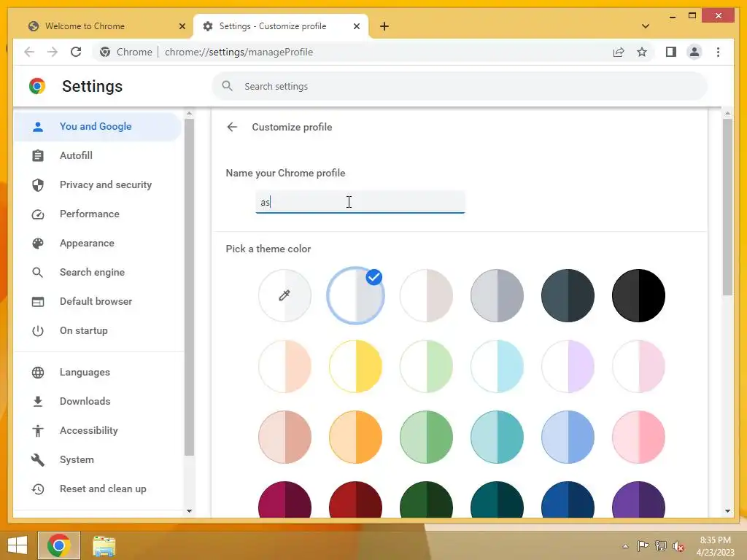The image size is (747, 560).
Task: Open File Explorer from the taskbar
Action: (104, 546)
